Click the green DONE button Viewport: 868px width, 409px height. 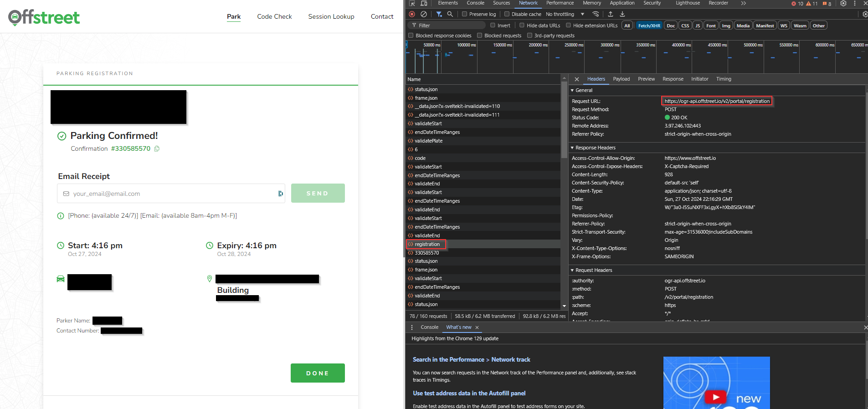point(318,373)
